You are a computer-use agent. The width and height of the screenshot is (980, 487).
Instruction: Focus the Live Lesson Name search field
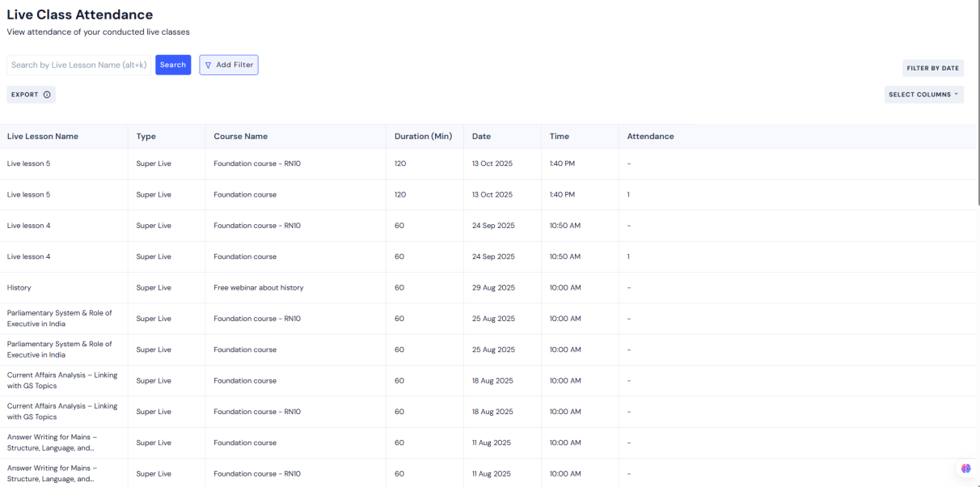78,65
